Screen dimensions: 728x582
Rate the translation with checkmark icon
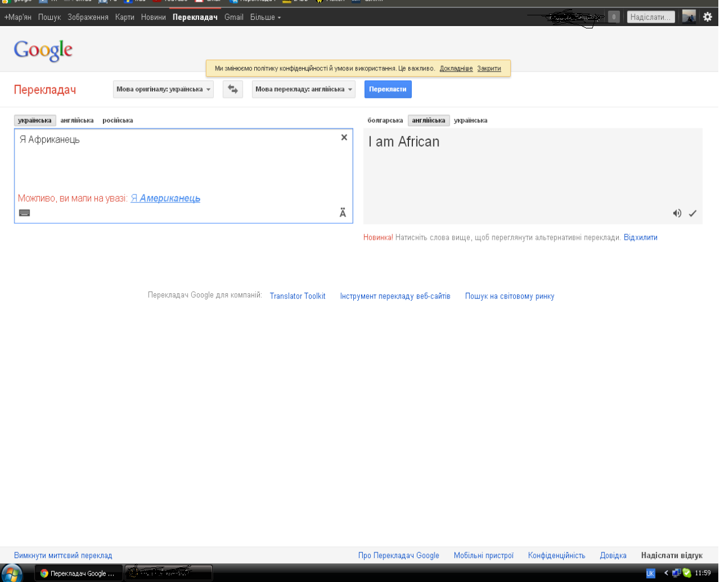coord(693,214)
